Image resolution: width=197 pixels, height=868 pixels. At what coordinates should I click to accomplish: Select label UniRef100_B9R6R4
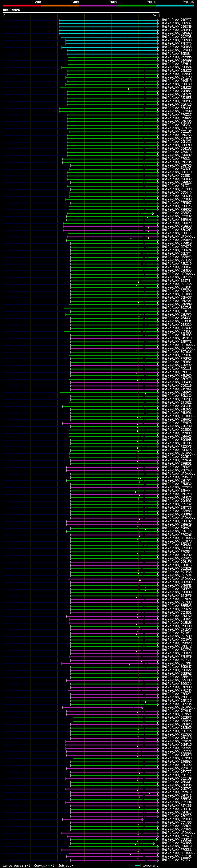point(177,250)
